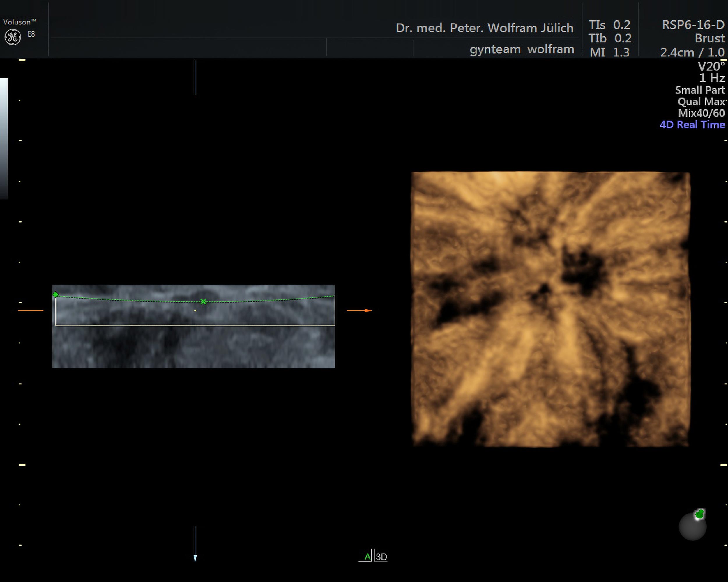
Task: Click the green orientation marker on the sphere
Action: (x=700, y=514)
